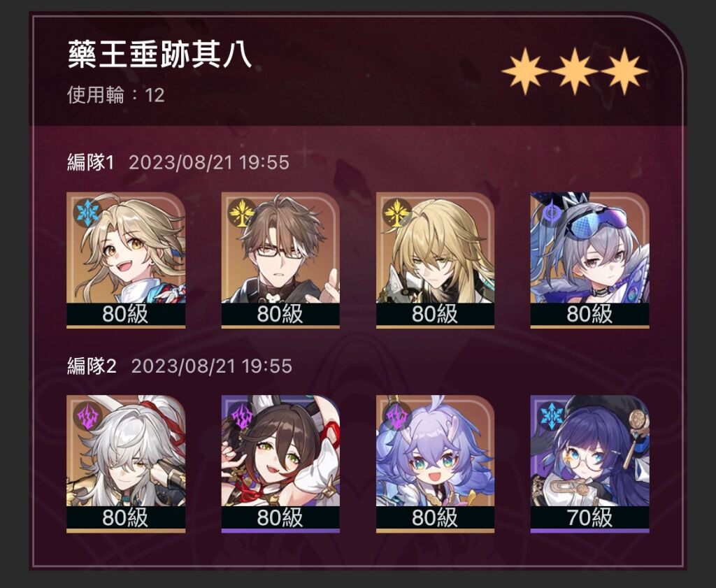716x588 pixels.
Task: Open Bailu's purple-haired portrait
Action: [435, 450]
